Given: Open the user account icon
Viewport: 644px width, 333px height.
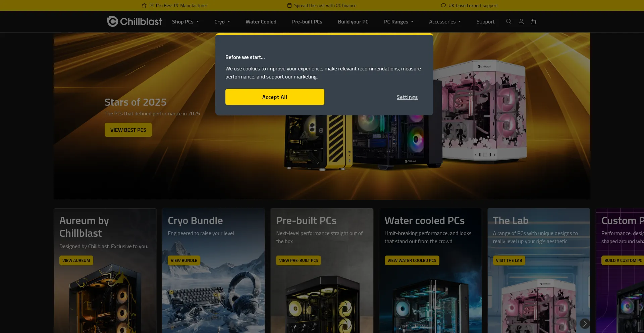Looking at the screenshot, I should 521,21.
